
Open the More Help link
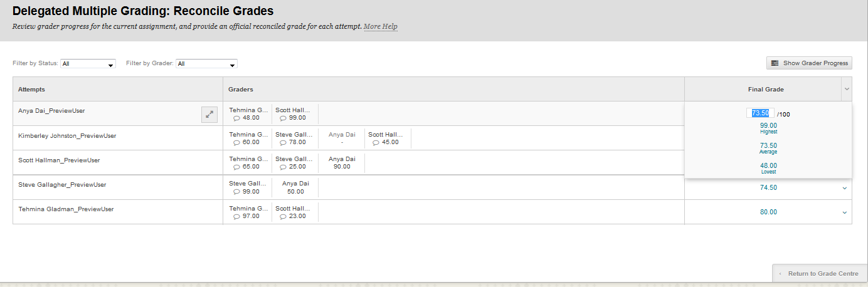click(x=381, y=26)
